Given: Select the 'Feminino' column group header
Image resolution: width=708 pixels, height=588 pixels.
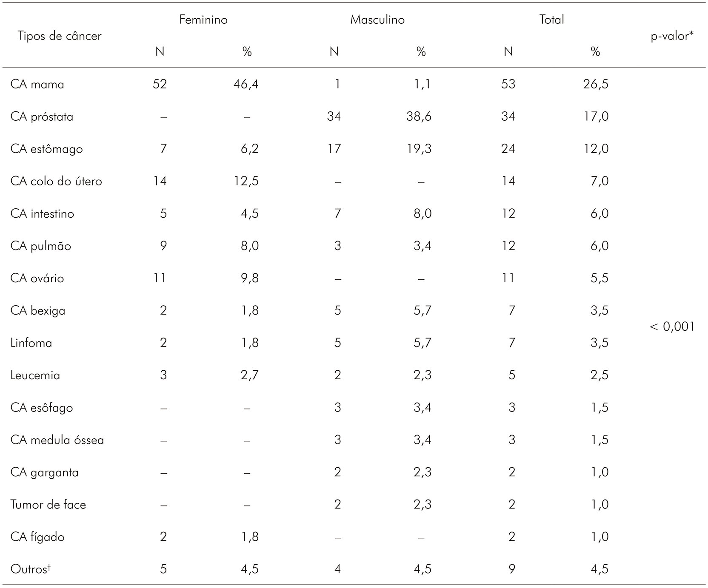Looking at the screenshot, I should tap(203, 20).
